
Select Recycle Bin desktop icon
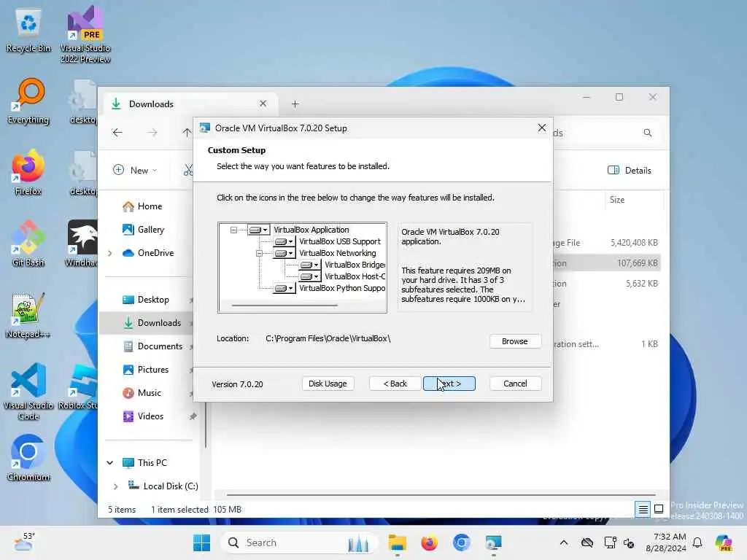pyautogui.click(x=28, y=31)
